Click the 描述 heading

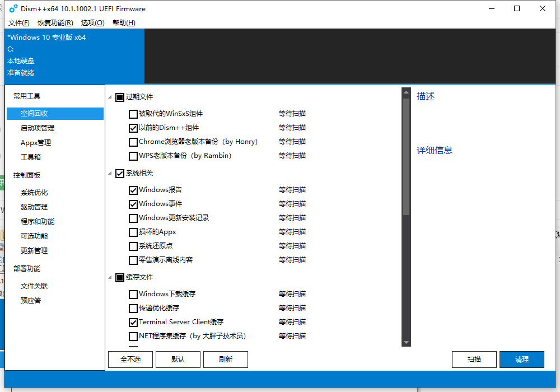coord(426,96)
